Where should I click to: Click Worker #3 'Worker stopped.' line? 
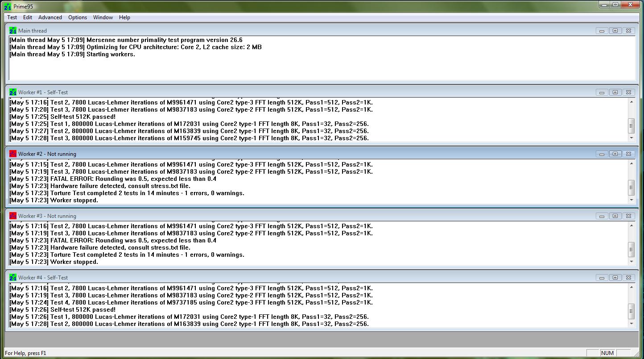tap(54, 262)
